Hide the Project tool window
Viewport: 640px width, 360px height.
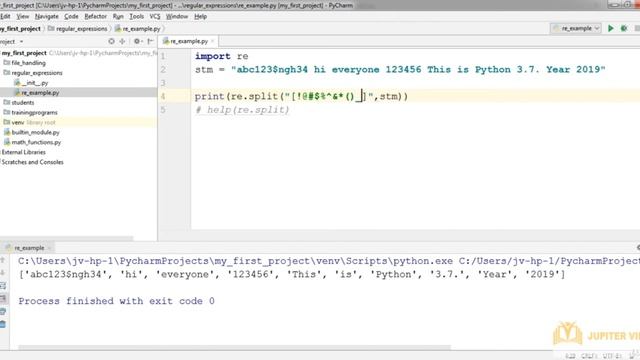coord(150,41)
